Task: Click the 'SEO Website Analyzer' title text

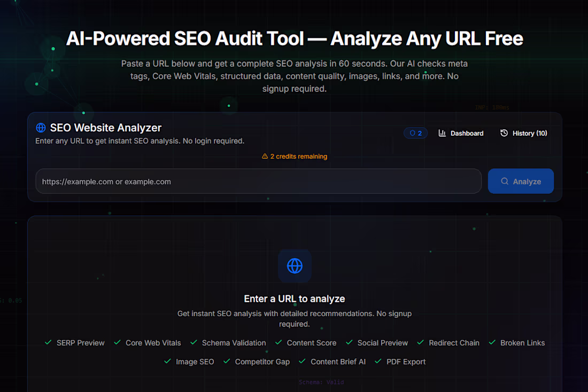Action: click(106, 128)
